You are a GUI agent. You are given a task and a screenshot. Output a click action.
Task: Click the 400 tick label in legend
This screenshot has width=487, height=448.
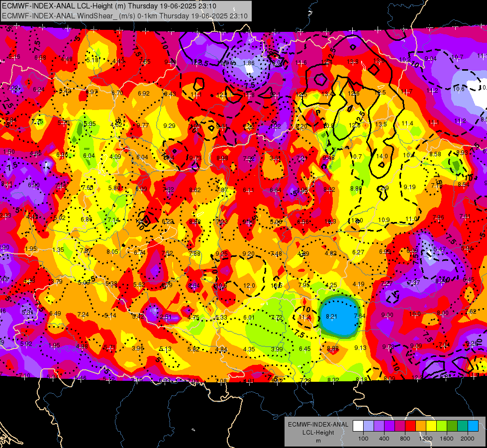coord(384,439)
